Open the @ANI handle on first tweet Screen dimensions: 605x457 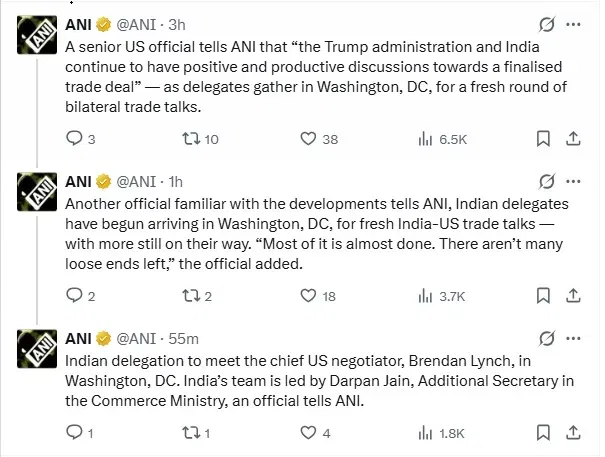tap(141, 24)
